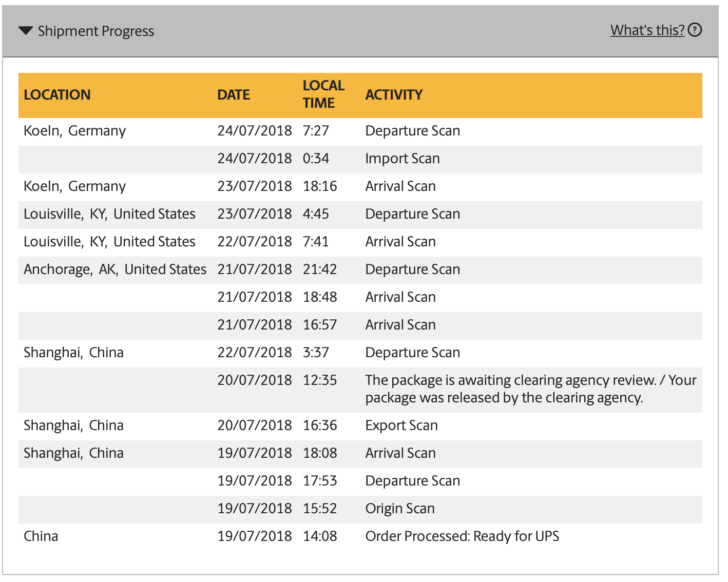Open the "What's this?" link
The width and height of the screenshot is (728, 582).
click(x=647, y=30)
